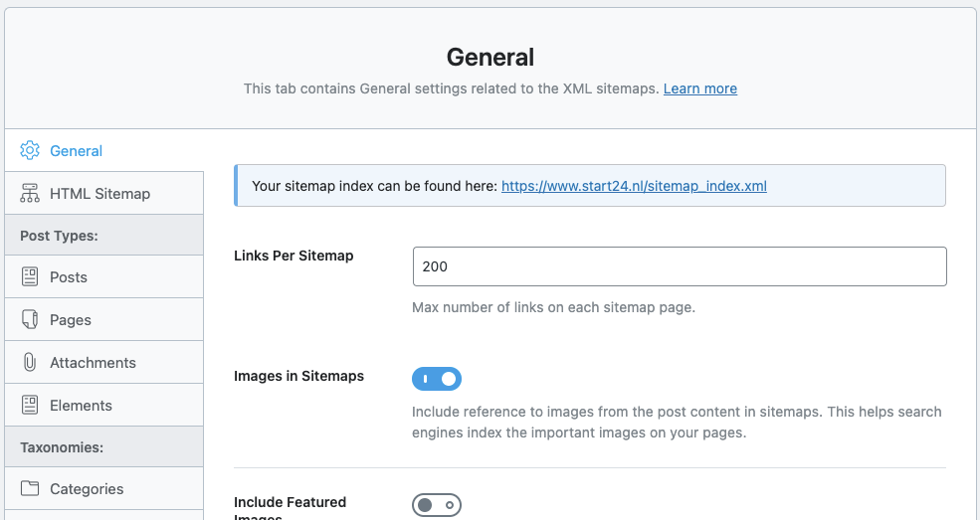Go to the Pages tab label

point(71,320)
